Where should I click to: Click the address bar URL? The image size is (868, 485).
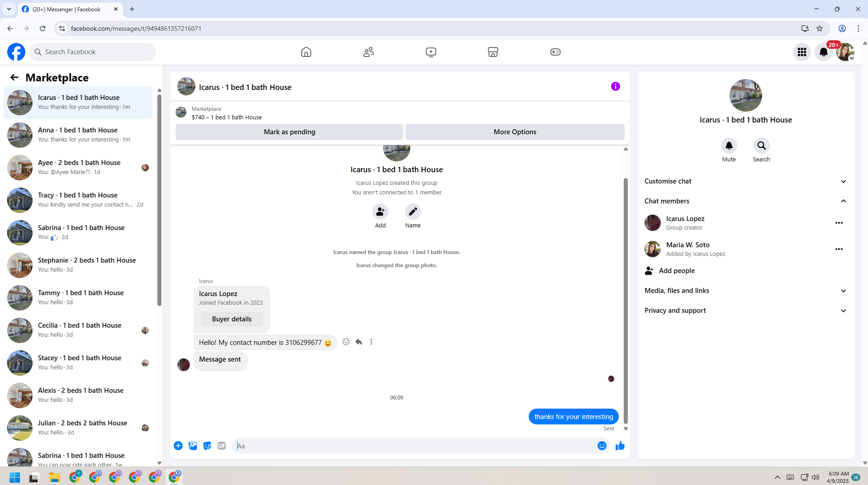tap(136, 28)
